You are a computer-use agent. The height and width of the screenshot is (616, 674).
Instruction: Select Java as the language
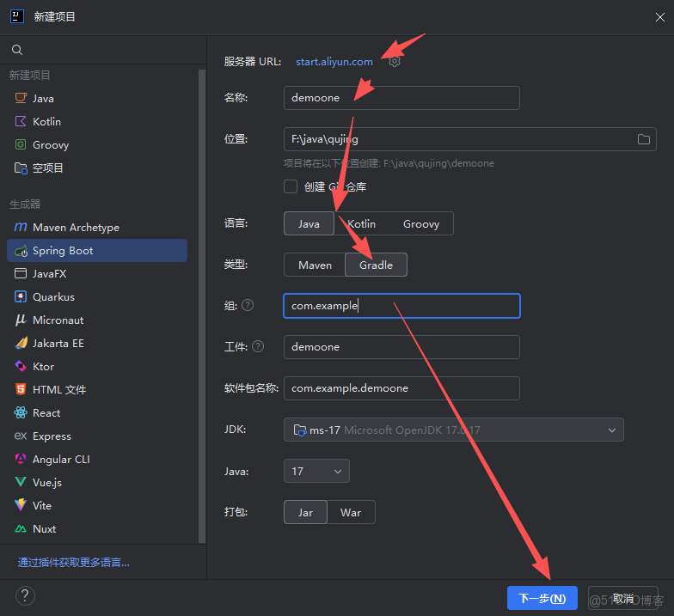point(309,223)
